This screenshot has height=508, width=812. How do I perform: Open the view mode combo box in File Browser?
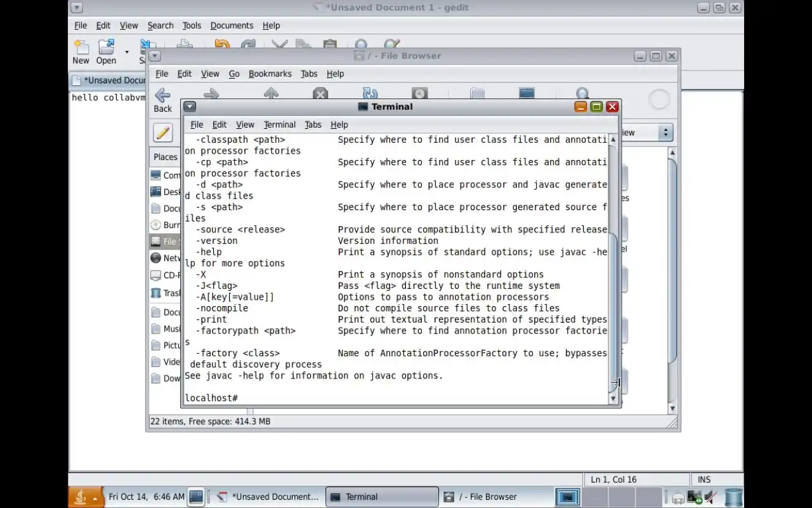coord(646,133)
